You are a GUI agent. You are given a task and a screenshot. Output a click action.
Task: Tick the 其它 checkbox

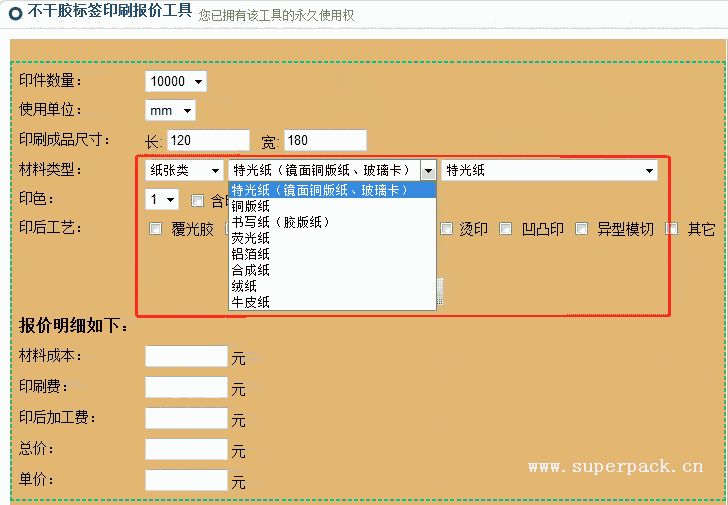672,229
